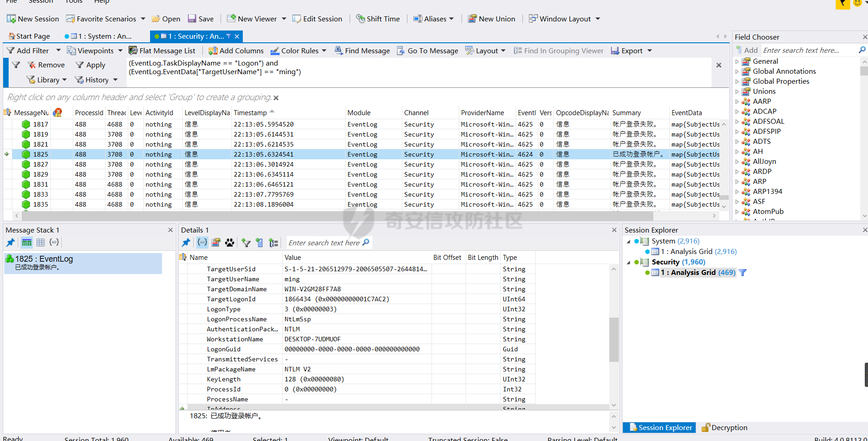The image size is (868, 441).
Task: Toggle the Message Stack green table view
Action: [x=27, y=243]
